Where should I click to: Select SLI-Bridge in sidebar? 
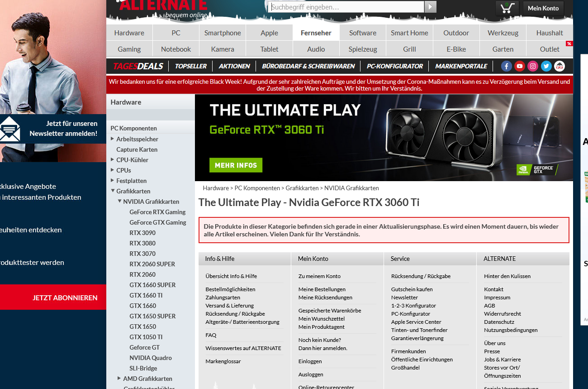[x=143, y=368]
